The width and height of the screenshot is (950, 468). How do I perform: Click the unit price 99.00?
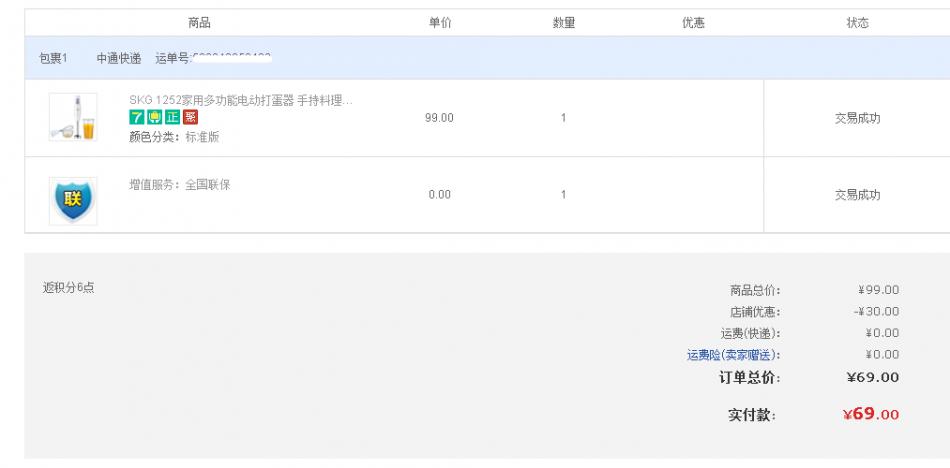[x=439, y=118]
